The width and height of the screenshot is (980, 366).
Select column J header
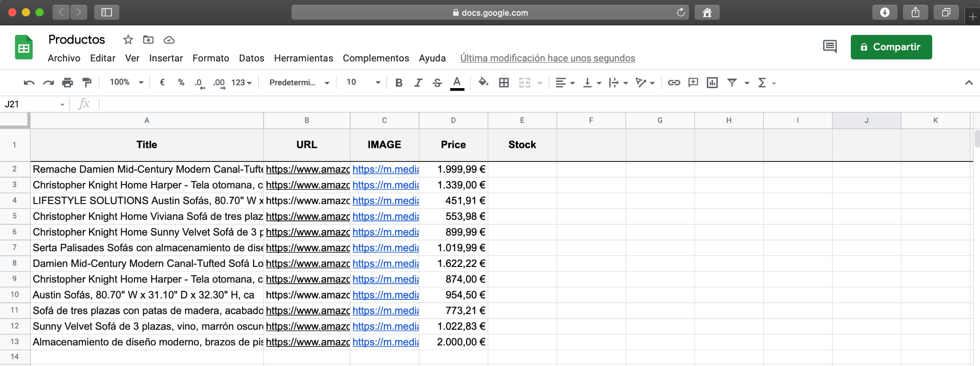point(867,120)
